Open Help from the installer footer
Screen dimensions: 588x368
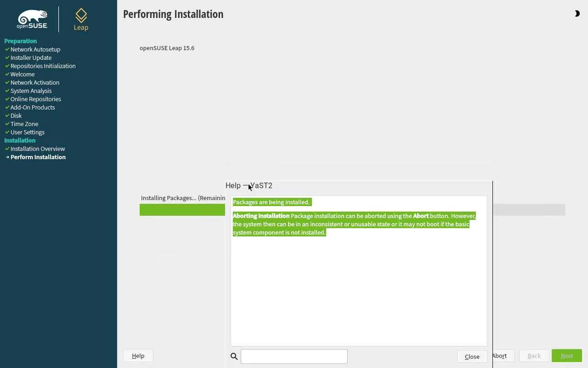(138, 356)
